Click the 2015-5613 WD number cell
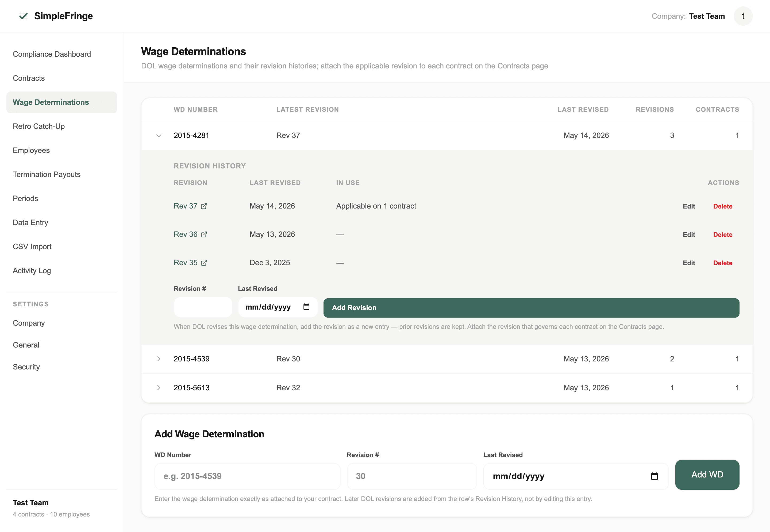 tap(191, 388)
